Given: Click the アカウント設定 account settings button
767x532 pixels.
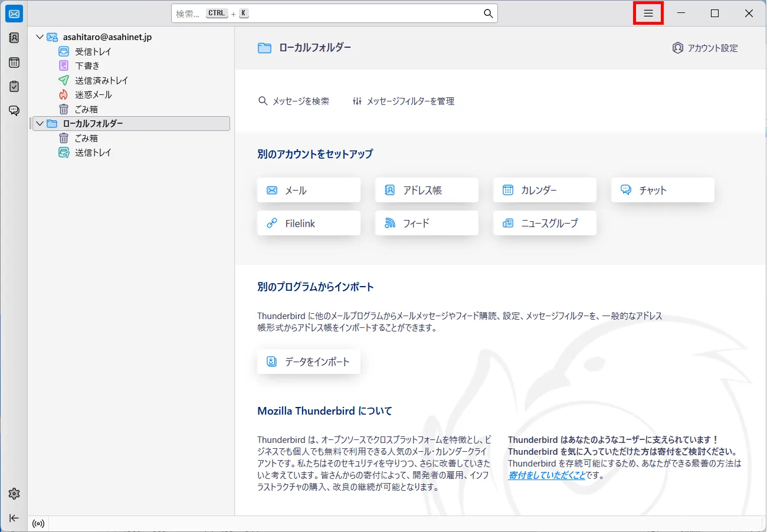Looking at the screenshot, I should tap(705, 48).
